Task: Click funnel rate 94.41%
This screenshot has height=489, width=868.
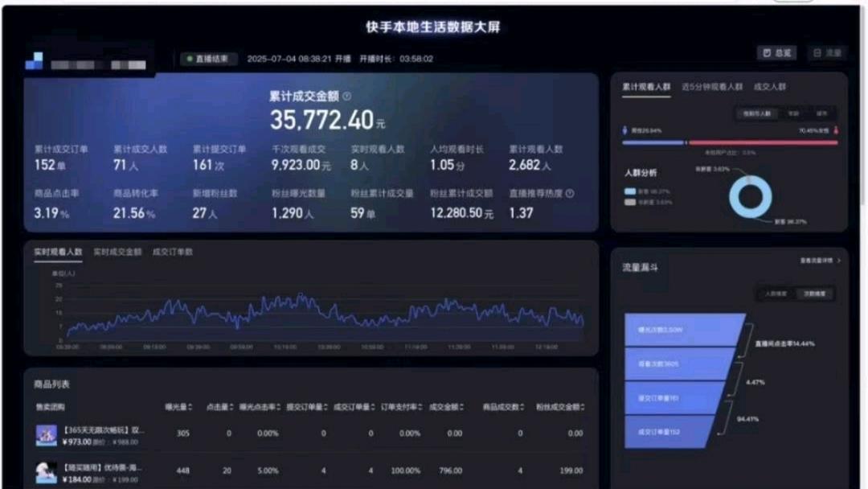Action: [x=747, y=419]
